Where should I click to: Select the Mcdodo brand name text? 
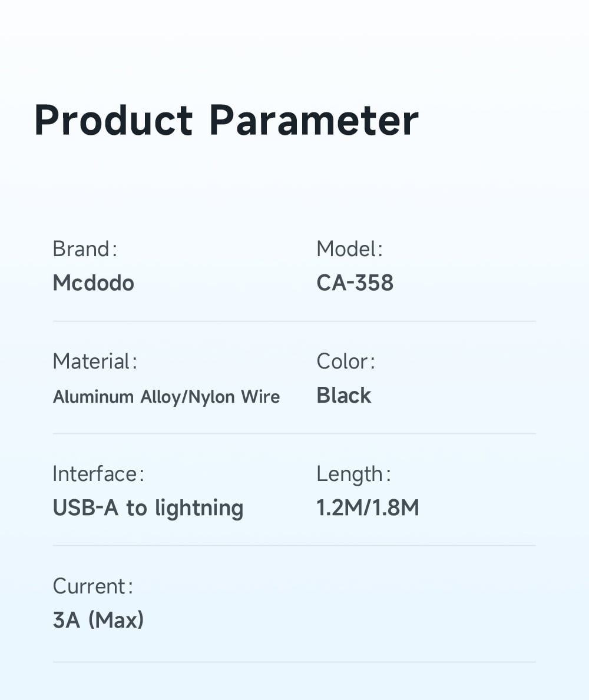click(x=94, y=283)
